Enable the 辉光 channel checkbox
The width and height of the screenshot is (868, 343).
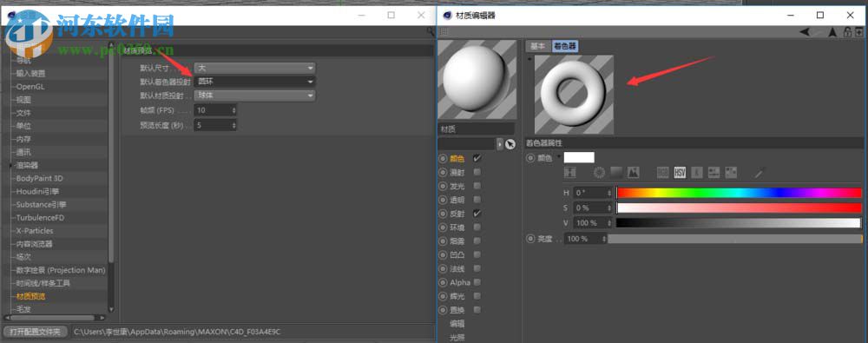click(x=477, y=296)
